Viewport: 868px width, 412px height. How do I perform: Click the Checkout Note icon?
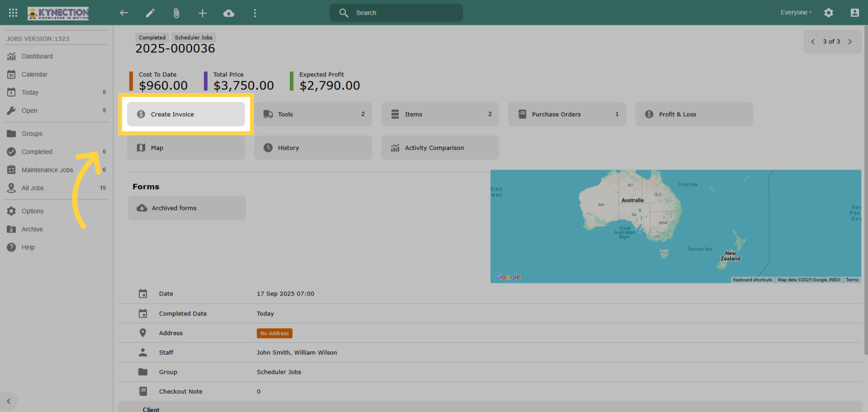click(x=143, y=391)
